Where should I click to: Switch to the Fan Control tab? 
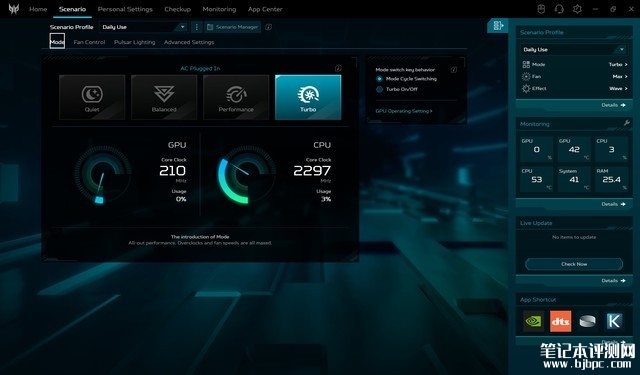89,42
